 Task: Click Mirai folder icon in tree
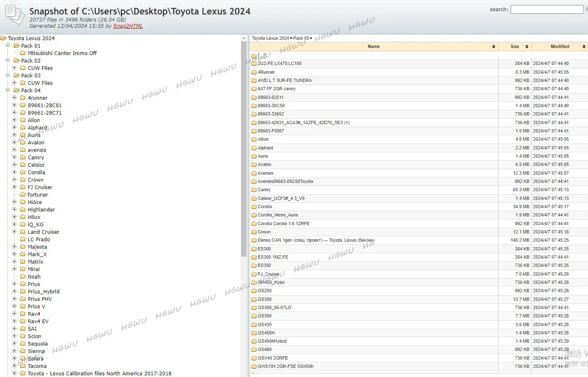point(23,269)
